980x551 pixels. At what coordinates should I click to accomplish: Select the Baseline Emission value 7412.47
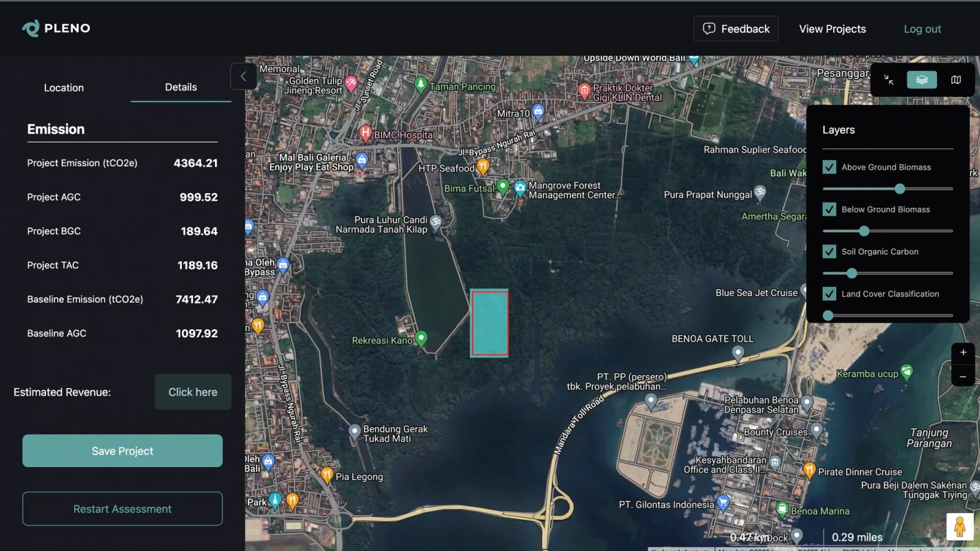pyautogui.click(x=197, y=299)
